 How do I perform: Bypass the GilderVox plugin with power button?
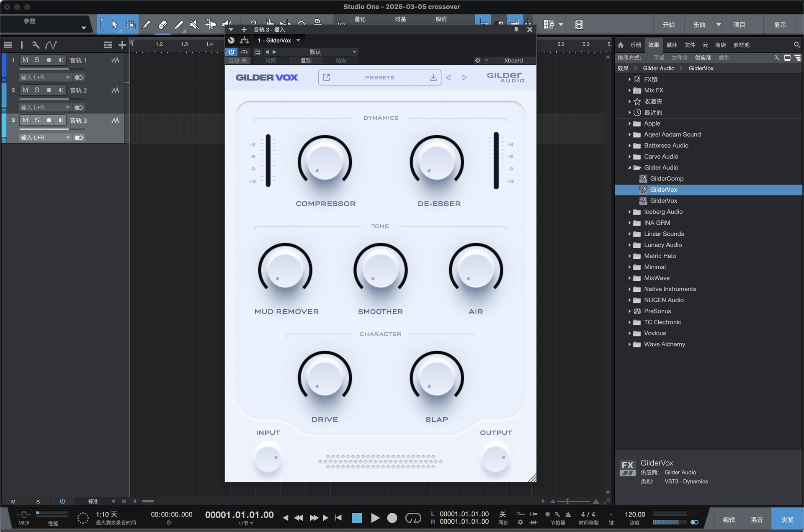[231, 51]
